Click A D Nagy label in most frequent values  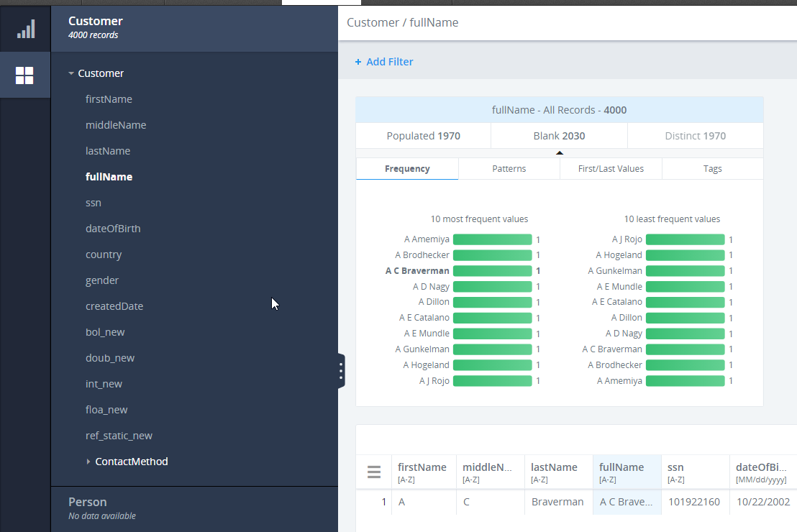[431, 287]
